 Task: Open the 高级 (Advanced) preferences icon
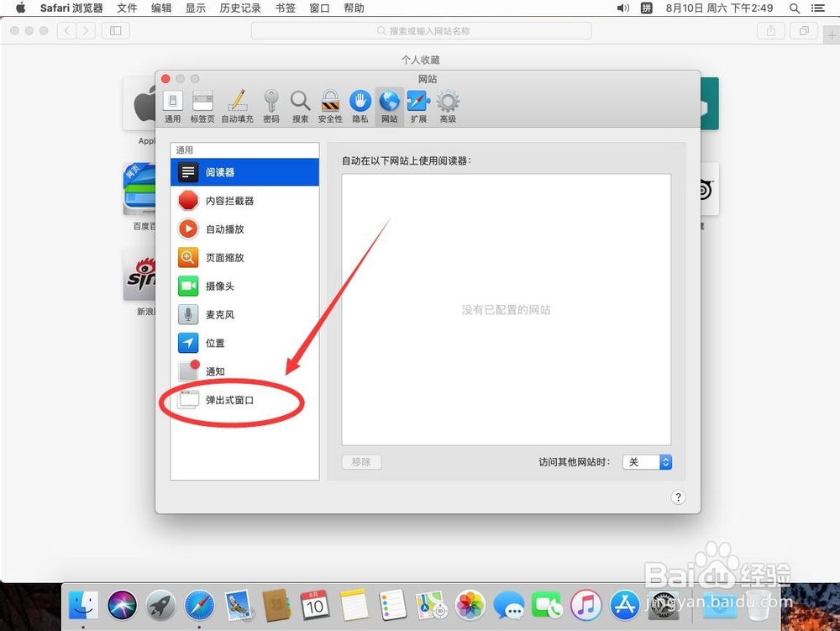[x=448, y=104]
